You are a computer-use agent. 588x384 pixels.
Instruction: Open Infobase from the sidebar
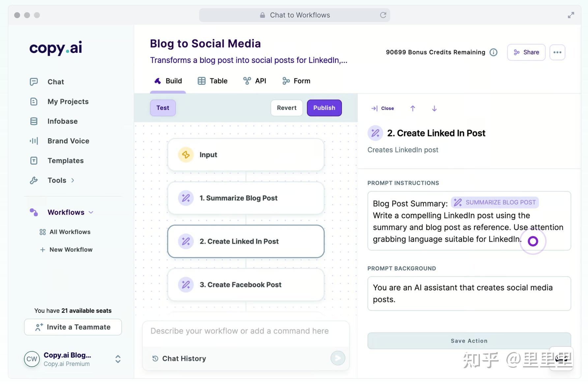(x=63, y=121)
